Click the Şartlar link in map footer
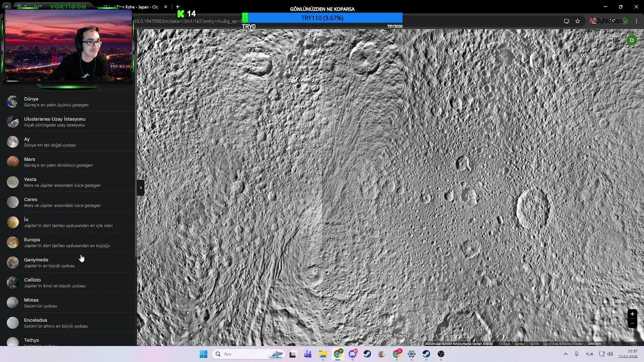644x362 pixels. coord(519,344)
